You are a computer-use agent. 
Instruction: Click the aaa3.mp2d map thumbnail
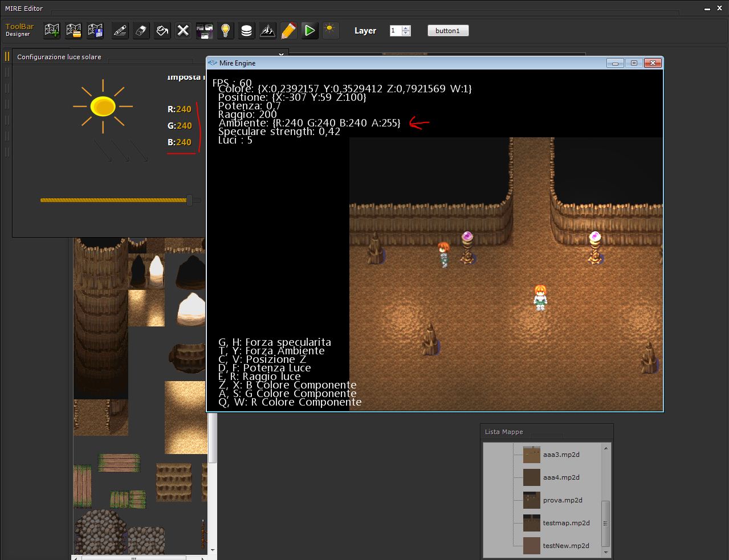pos(532,455)
